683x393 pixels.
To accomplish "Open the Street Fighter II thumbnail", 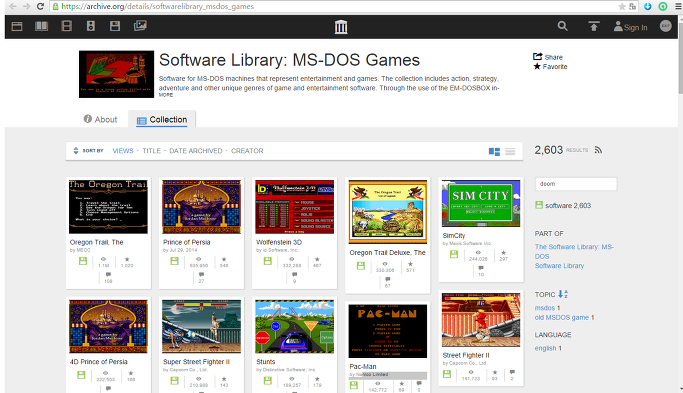I will pyautogui.click(x=481, y=320).
